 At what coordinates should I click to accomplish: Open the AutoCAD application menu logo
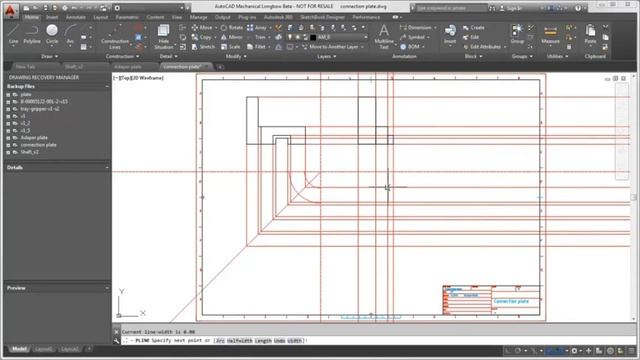click(11, 10)
